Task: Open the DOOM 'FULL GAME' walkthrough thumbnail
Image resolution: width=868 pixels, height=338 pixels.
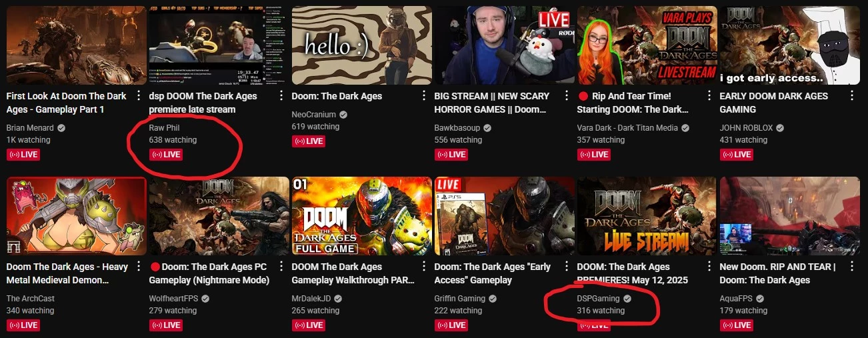Action: 362,216
